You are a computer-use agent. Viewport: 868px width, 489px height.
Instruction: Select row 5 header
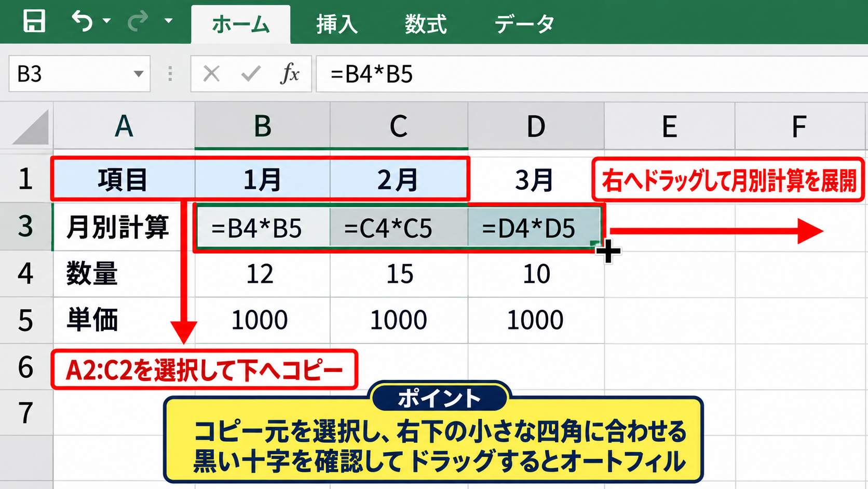(26, 320)
